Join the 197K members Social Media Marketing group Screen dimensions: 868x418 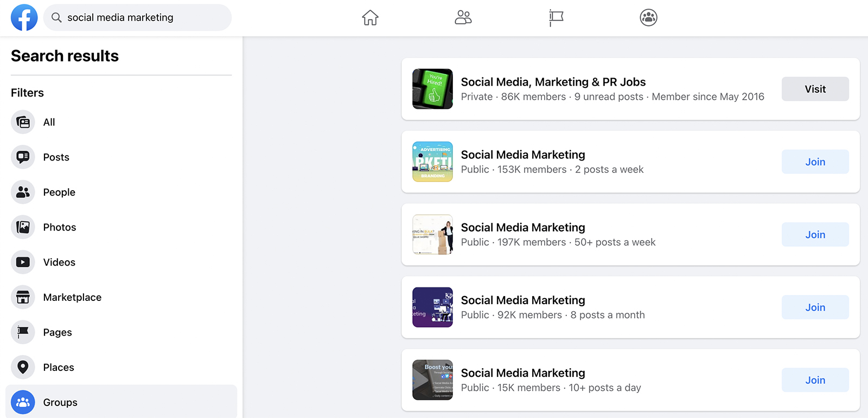click(815, 234)
